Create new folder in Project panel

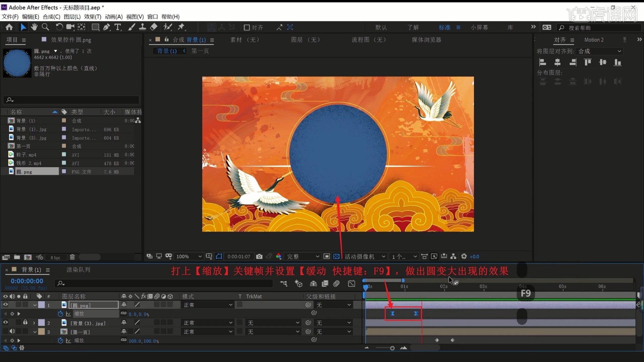(17, 257)
